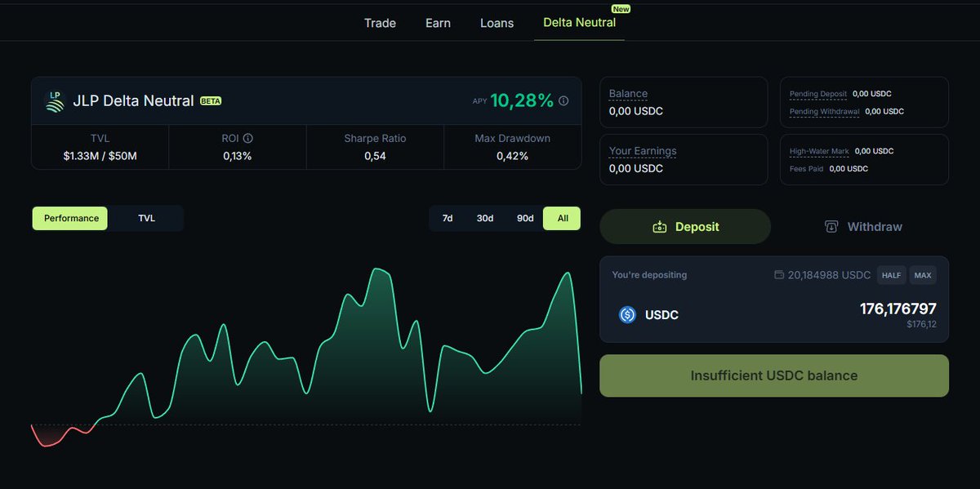The height and width of the screenshot is (489, 980).
Task: Click the MAX amount slider control
Action: [x=923, y=275]
